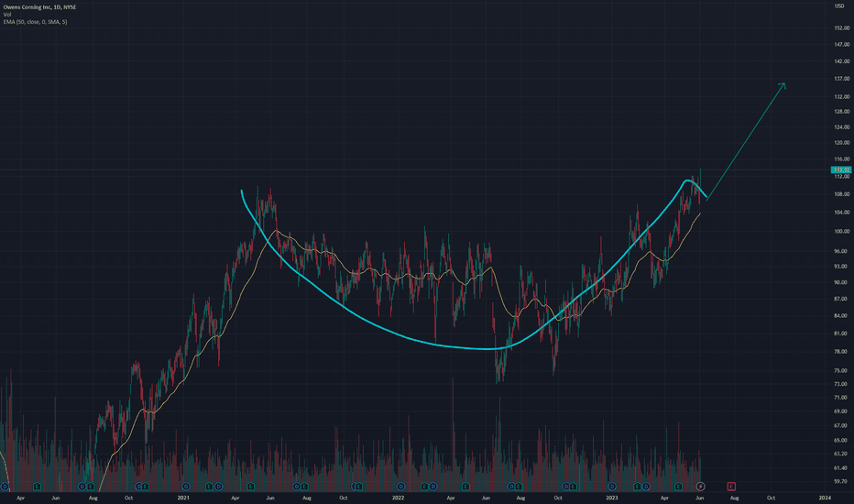Click dividend D marker in March 2023
854x504 pixels.
pos(646,486)
